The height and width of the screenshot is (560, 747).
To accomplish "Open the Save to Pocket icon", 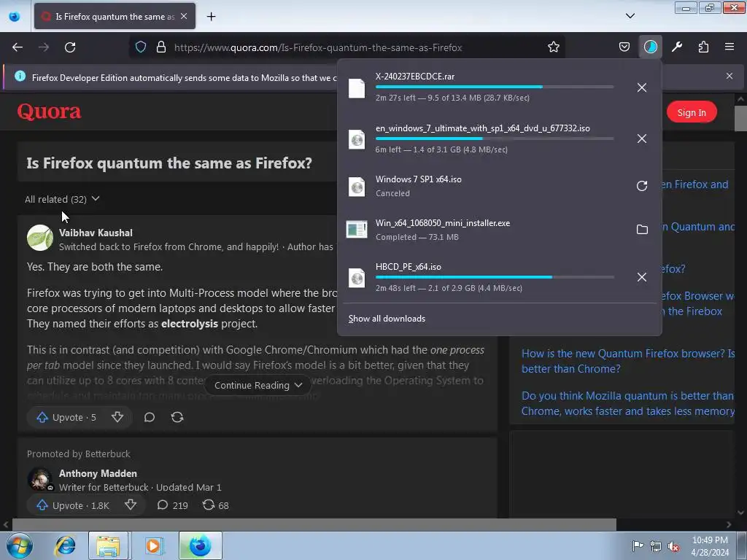I will point(624,47).
